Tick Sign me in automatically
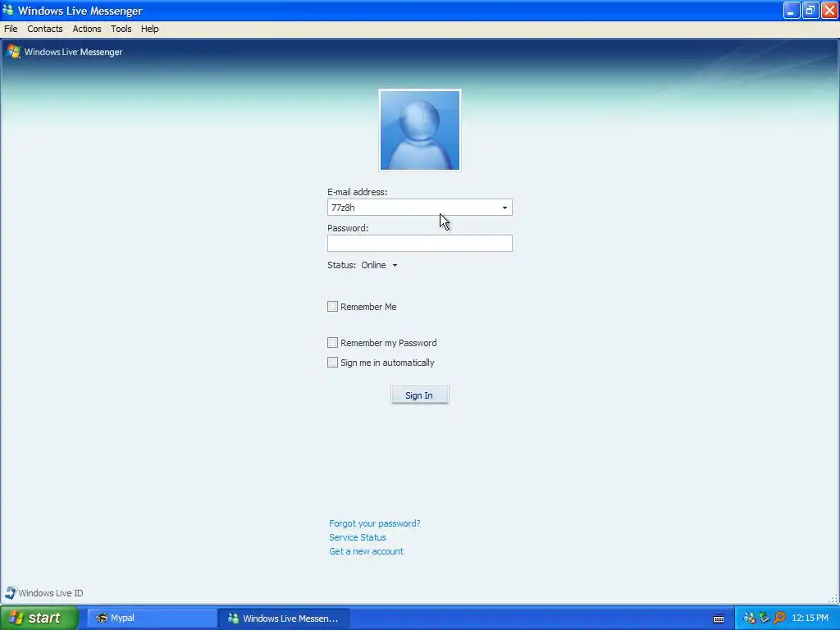The height and width of the screenshot is (630, 840). pyautogui.click(x=333, y=362)
